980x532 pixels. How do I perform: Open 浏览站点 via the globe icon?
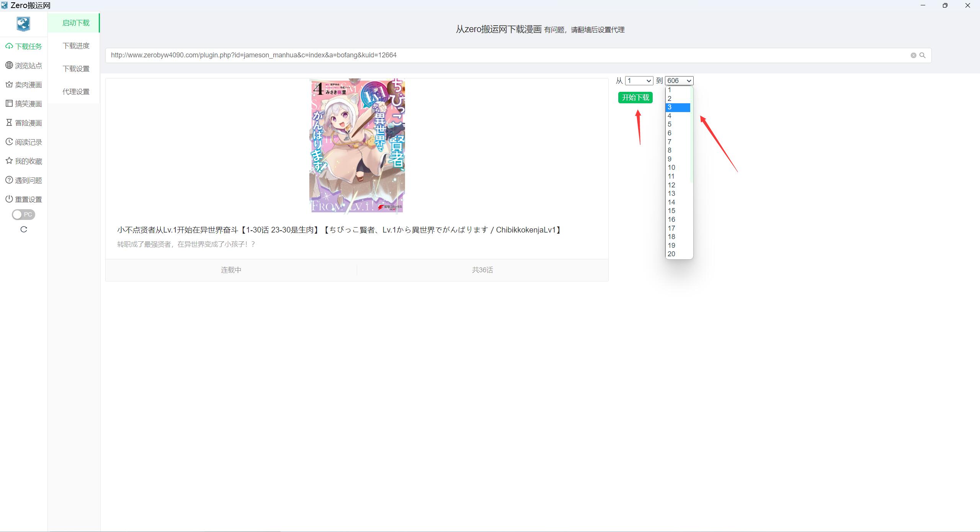tap(9, 65)
